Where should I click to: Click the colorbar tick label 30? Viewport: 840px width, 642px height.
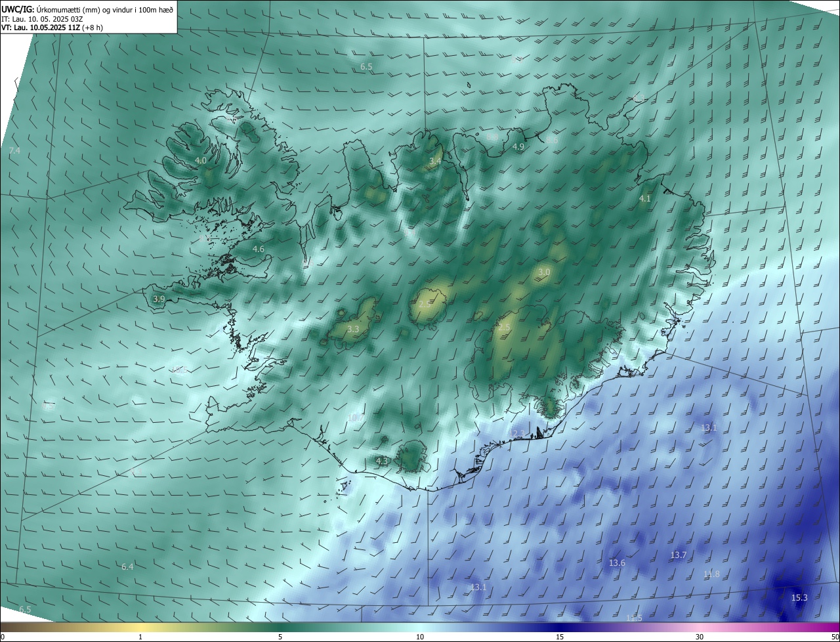(700, 637)
